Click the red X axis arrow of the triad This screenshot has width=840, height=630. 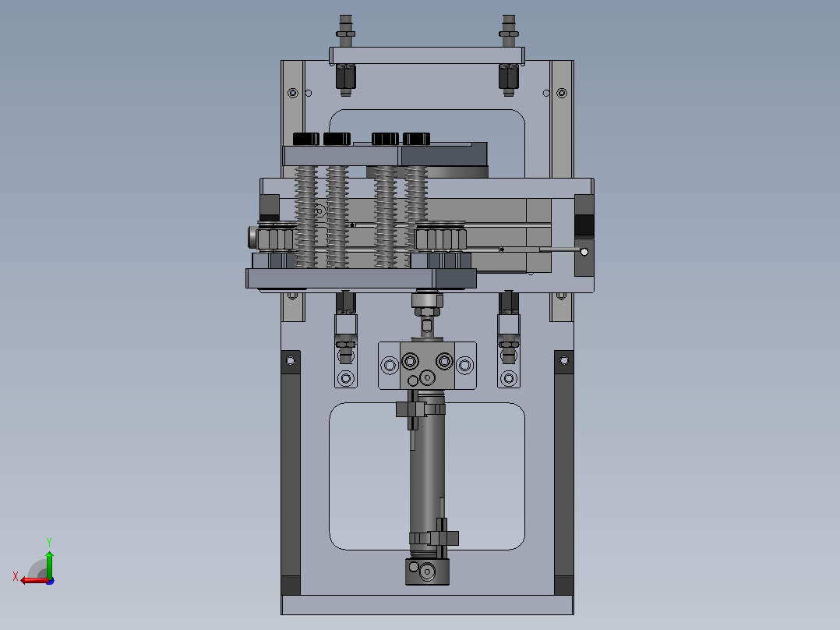point(34,580)
